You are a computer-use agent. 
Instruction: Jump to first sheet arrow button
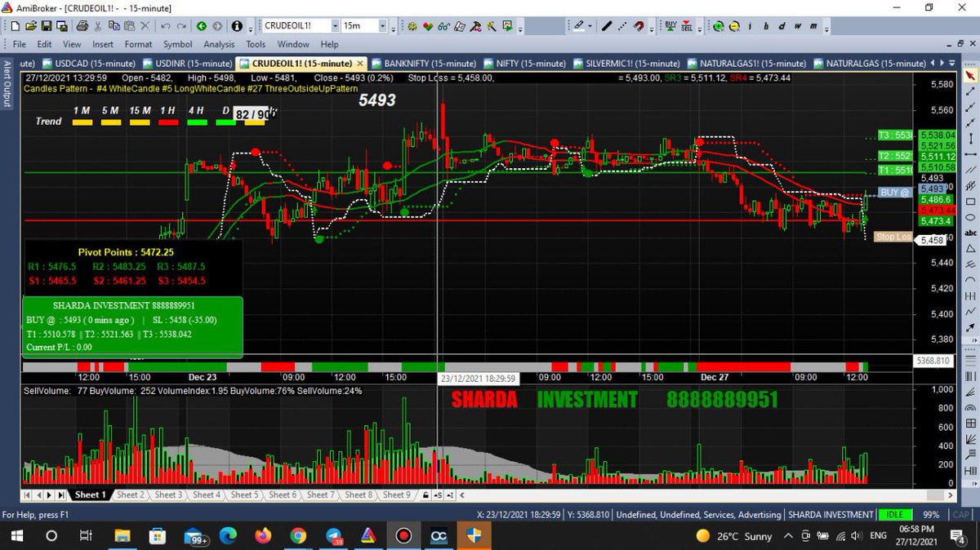[x=27, y=495]
